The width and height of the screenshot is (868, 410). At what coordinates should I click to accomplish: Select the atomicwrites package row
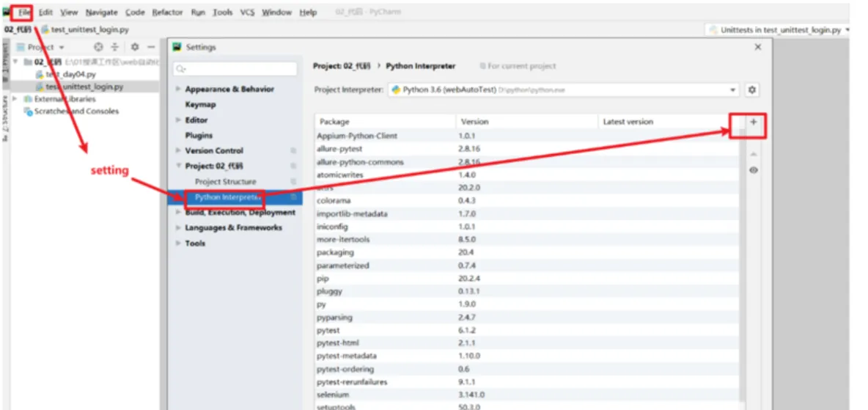coord(527,175)
